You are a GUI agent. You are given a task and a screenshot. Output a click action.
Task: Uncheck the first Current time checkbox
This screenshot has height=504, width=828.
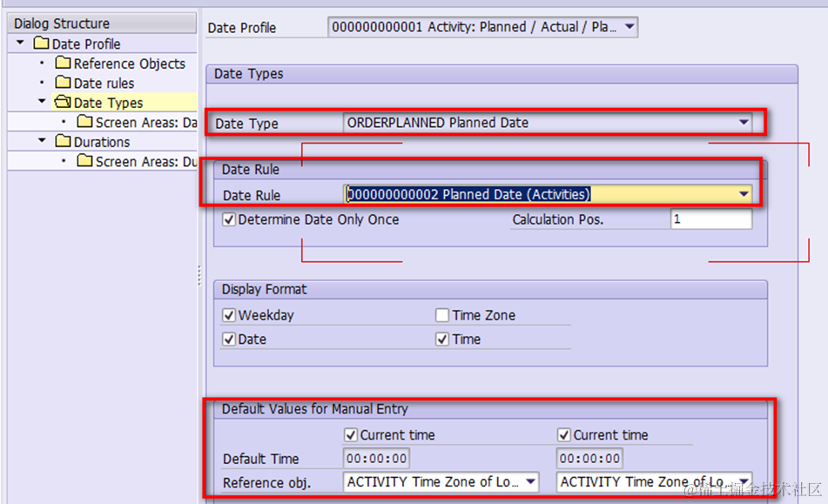(351, 435)
